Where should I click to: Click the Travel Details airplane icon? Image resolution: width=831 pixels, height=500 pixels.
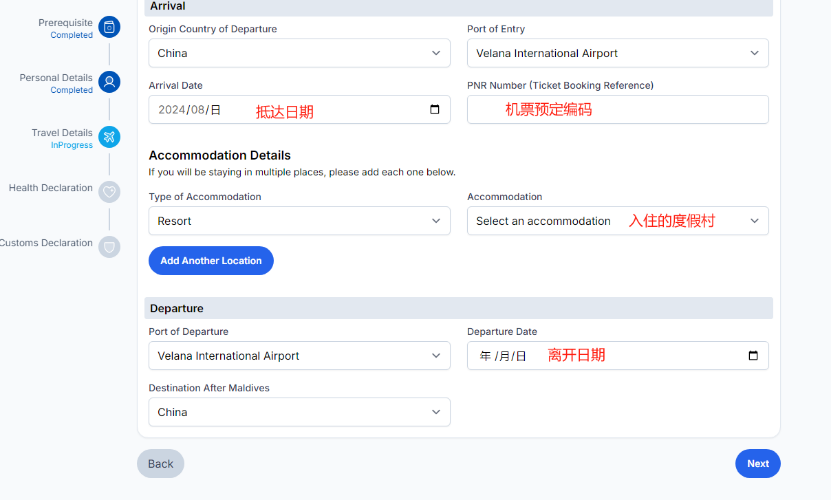[x=109, y=137]
